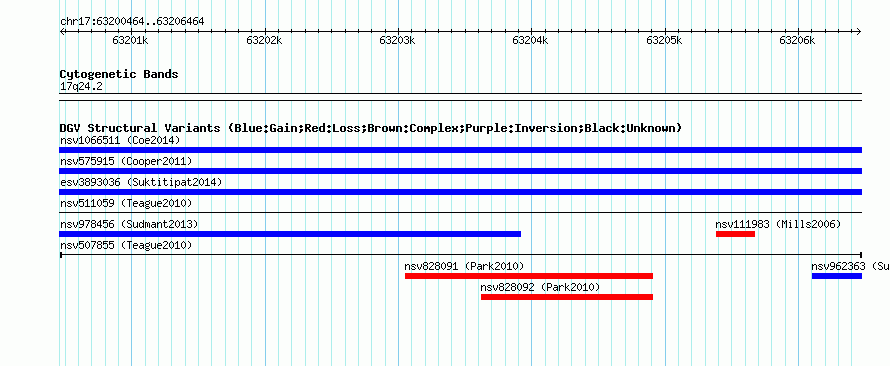890x366 pixels.
Task: Click the Cytogenetic Bands track title
Action: 119,74
